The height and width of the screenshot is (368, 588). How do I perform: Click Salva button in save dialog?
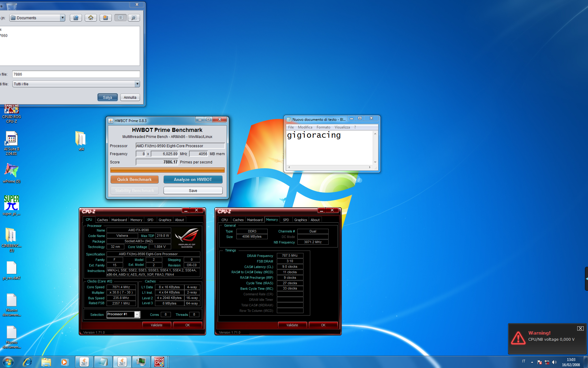107,97
